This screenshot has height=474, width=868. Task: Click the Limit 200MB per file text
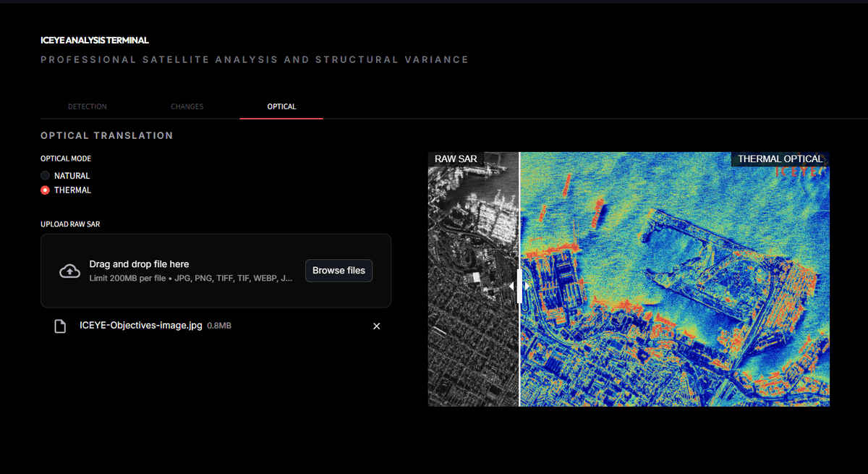[191, 278]
